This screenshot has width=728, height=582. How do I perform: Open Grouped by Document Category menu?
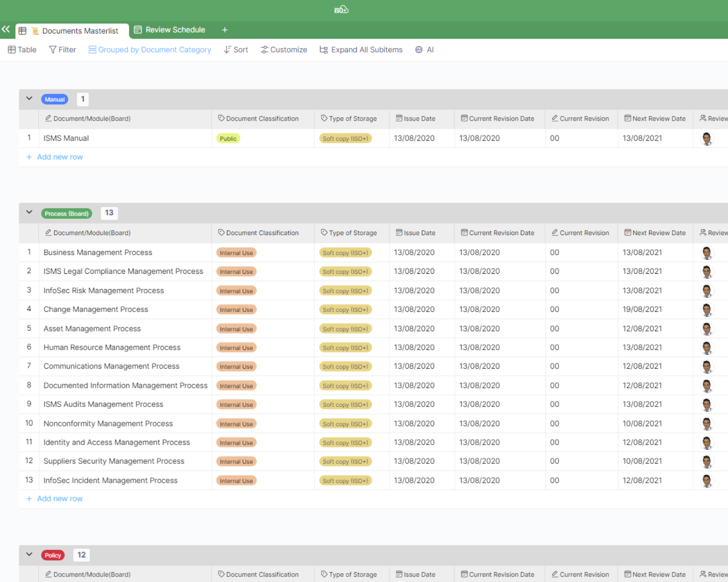[150, 50]
